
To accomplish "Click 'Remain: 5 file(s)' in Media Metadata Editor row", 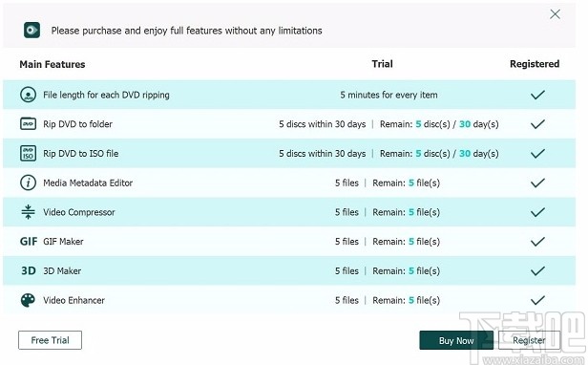I will click(x=406, y=182).
